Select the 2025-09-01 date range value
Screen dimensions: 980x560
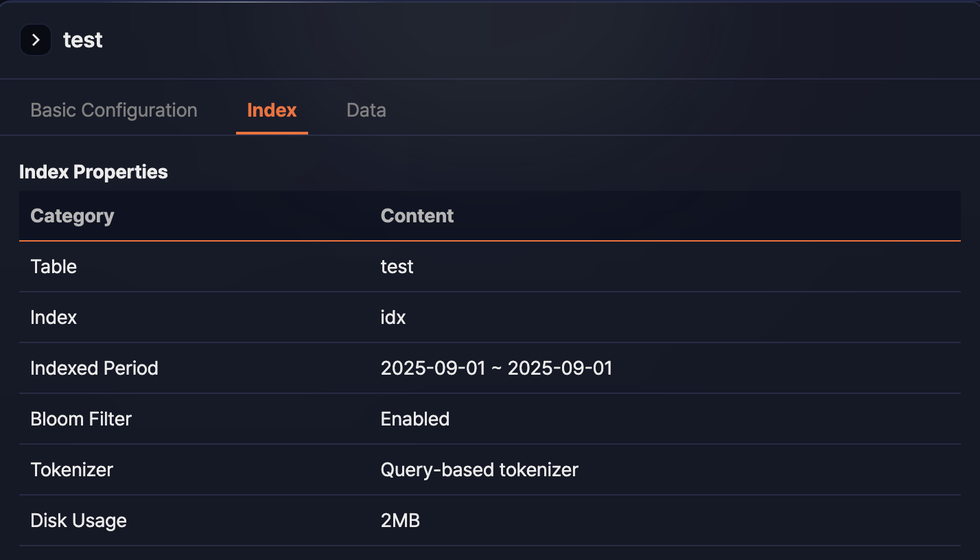[496, 368]
